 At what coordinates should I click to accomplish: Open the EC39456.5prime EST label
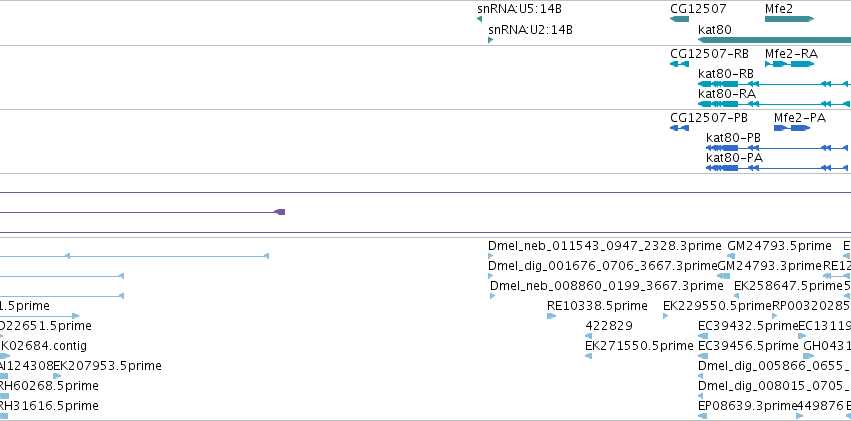[748, 346]
